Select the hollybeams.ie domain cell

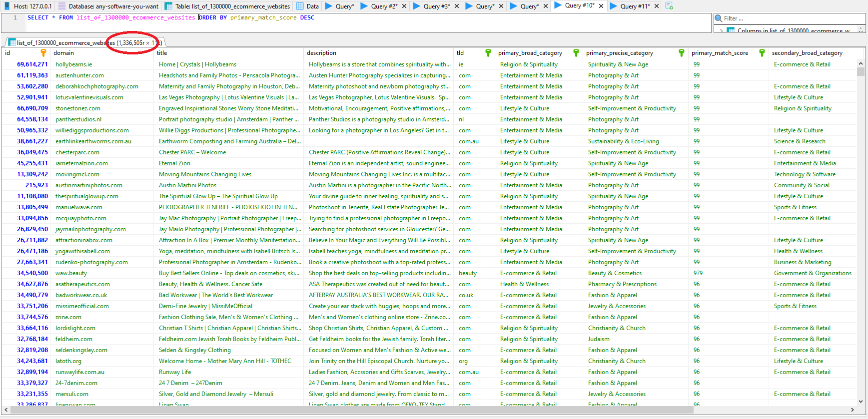tap(102, 64)
